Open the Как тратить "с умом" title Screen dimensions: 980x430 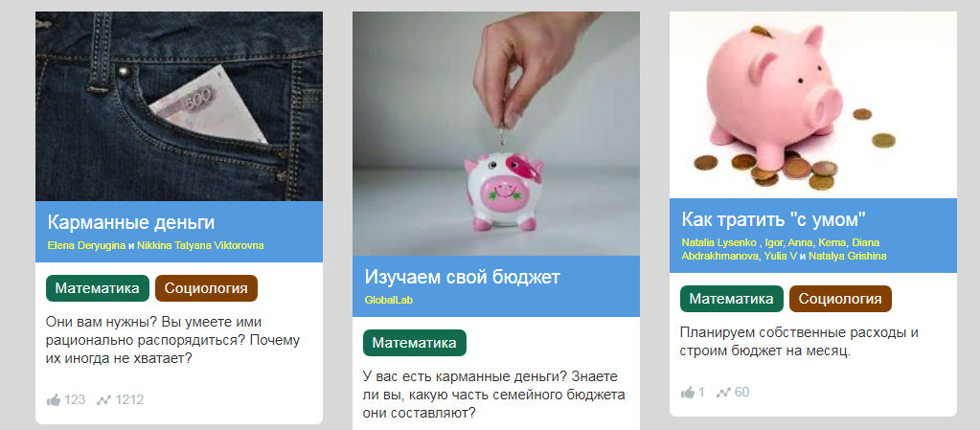pyautogui.click(x=774, y=219)
